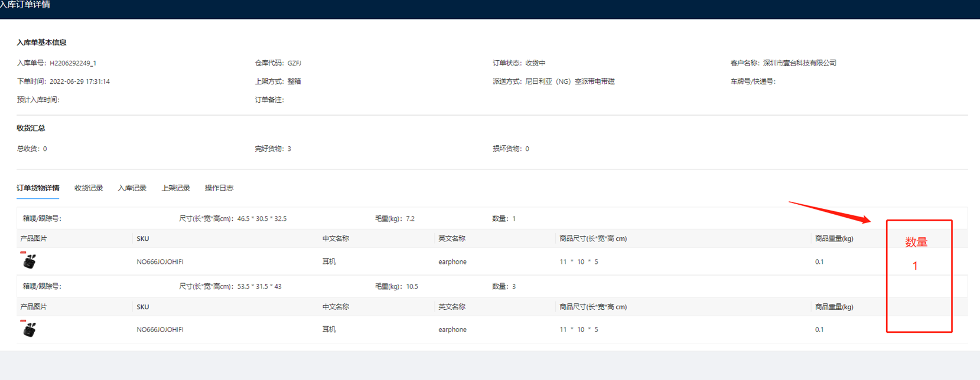Viewport: 980px width, 380px height.
Task: Click inbound order number H2206292249_1
Action: (x=73, y=63)
